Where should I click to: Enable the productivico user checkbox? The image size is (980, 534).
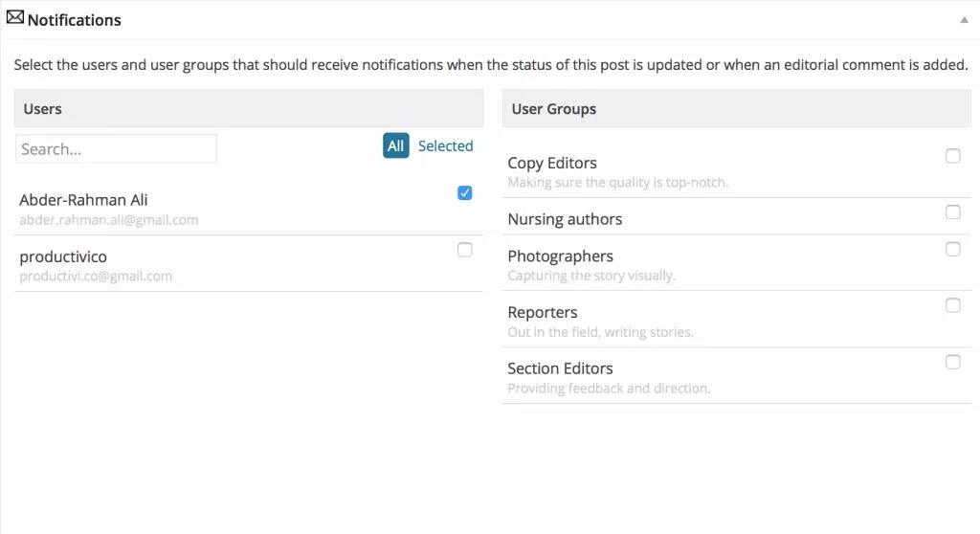click(464, 250)
